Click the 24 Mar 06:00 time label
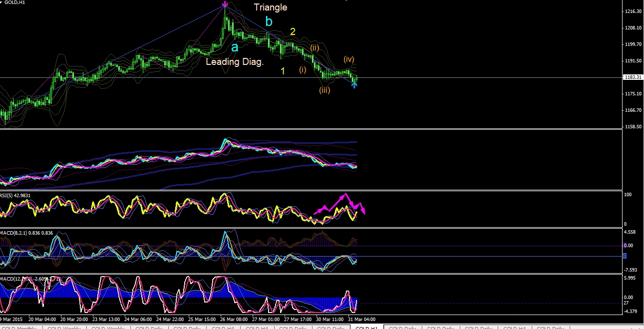Viewport: 644px width, 329px height. tap(138, 319)
